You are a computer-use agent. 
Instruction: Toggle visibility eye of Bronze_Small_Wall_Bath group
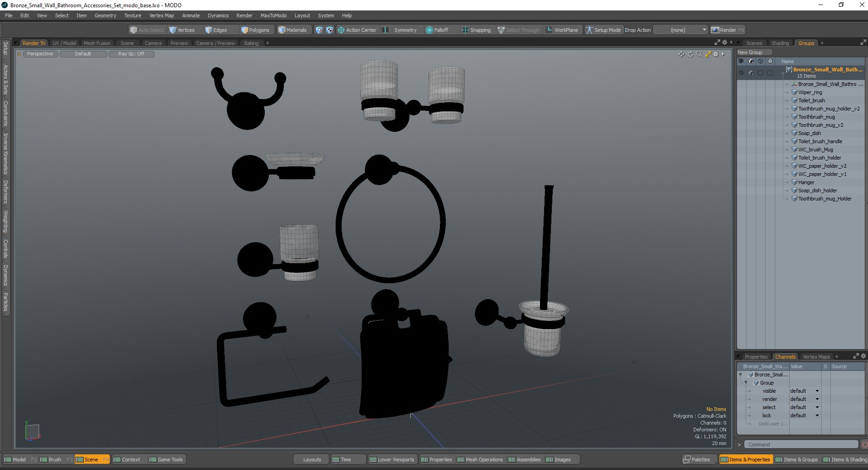click(x=741, y=73)
